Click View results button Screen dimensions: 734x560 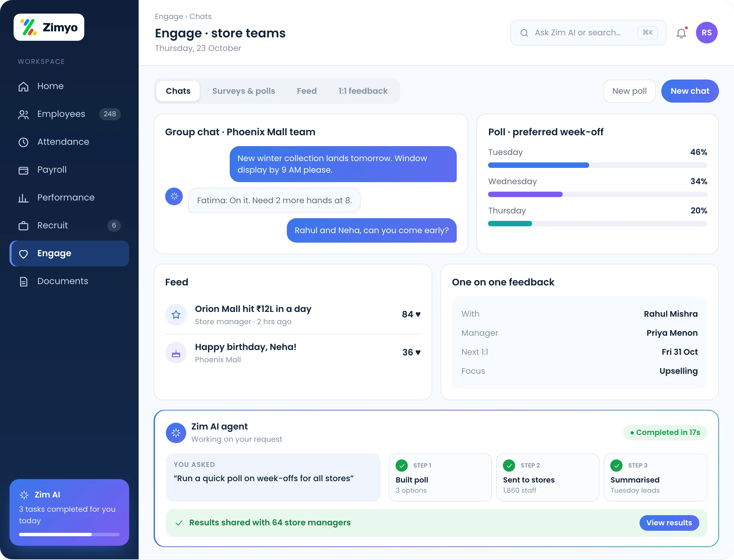669,523
